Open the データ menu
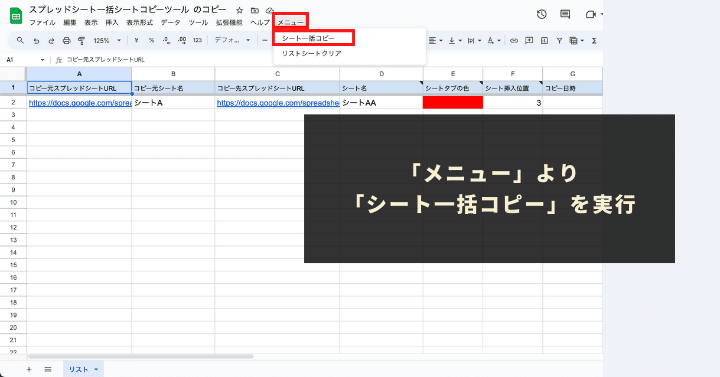This screenshot has width=720, height=377. click(x=170, y=23)
